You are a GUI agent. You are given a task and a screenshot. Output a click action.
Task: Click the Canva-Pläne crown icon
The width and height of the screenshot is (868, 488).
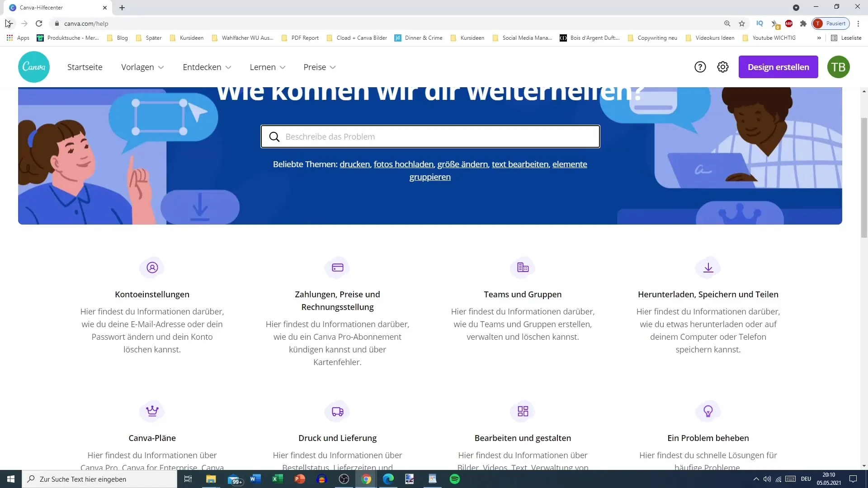pyautogui.click(x=152, y=411)
